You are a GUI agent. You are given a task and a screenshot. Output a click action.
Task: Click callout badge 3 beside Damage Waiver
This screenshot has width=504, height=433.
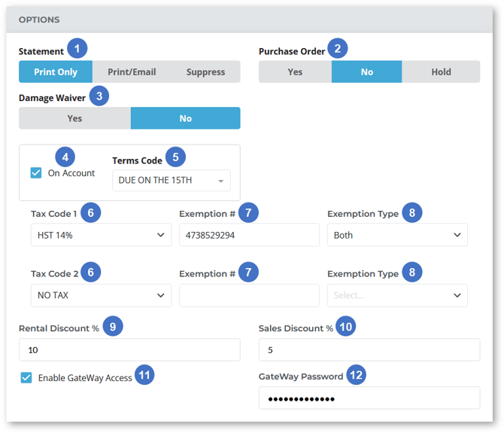click(99, 96)
